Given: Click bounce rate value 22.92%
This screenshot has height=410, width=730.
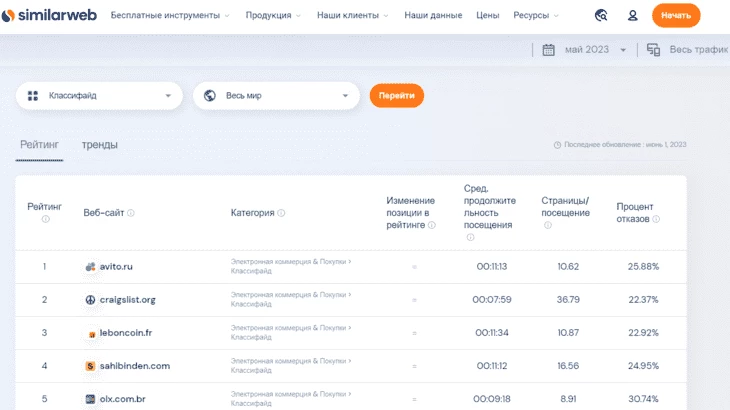Looking at the screenshot, I should click(x=643, y=333).
